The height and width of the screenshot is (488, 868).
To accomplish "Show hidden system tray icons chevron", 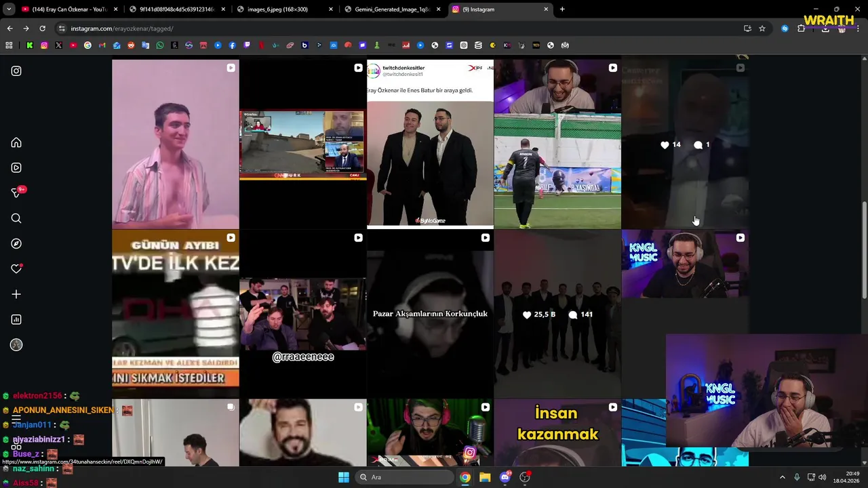I will click(783, 477).
